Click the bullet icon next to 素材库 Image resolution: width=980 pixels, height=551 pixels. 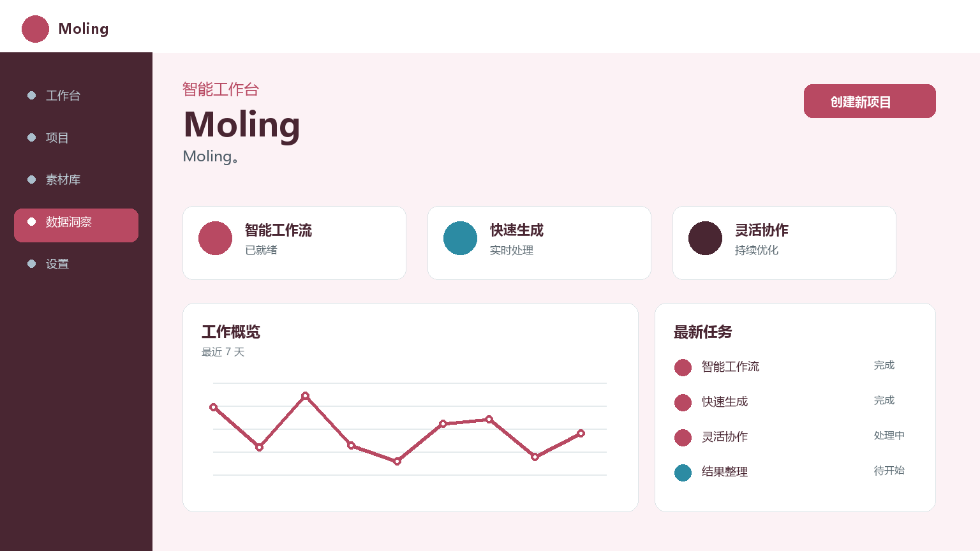(x=31, y=180)
